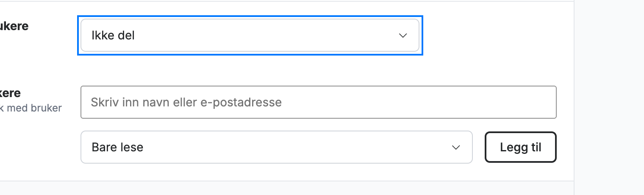Open the Ikke del sharing dropdown
This screenshot has width=644, height=195.
click(x=250, y=36)
